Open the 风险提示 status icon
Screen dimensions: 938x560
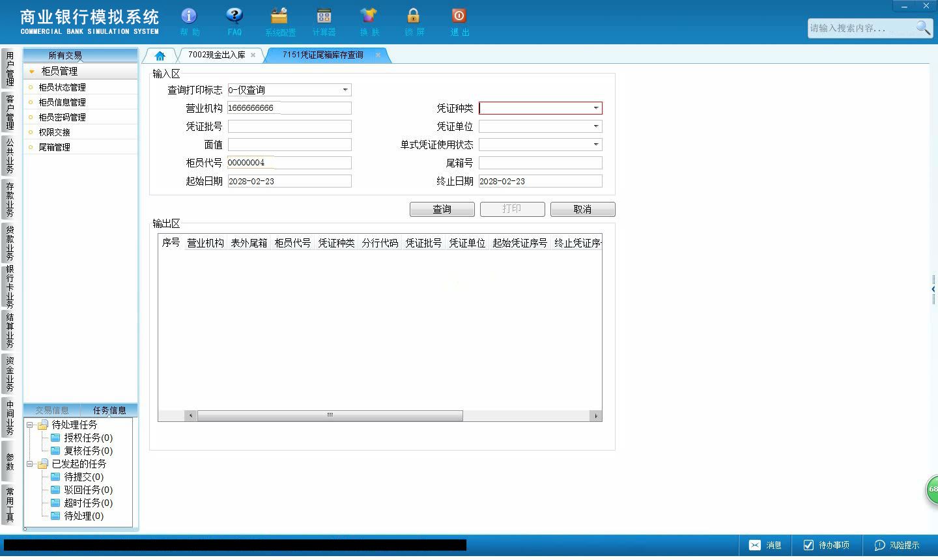tap(880, 545)
